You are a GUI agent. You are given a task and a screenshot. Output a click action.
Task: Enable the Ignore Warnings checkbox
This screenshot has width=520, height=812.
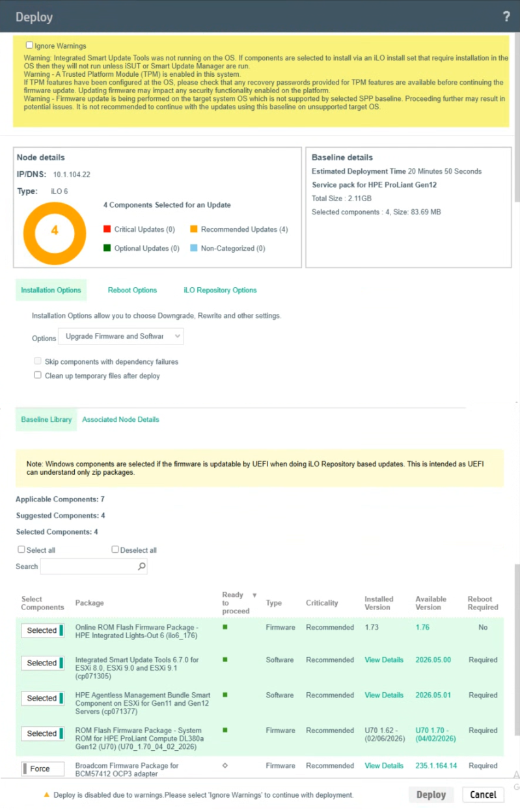click(29, 46)
